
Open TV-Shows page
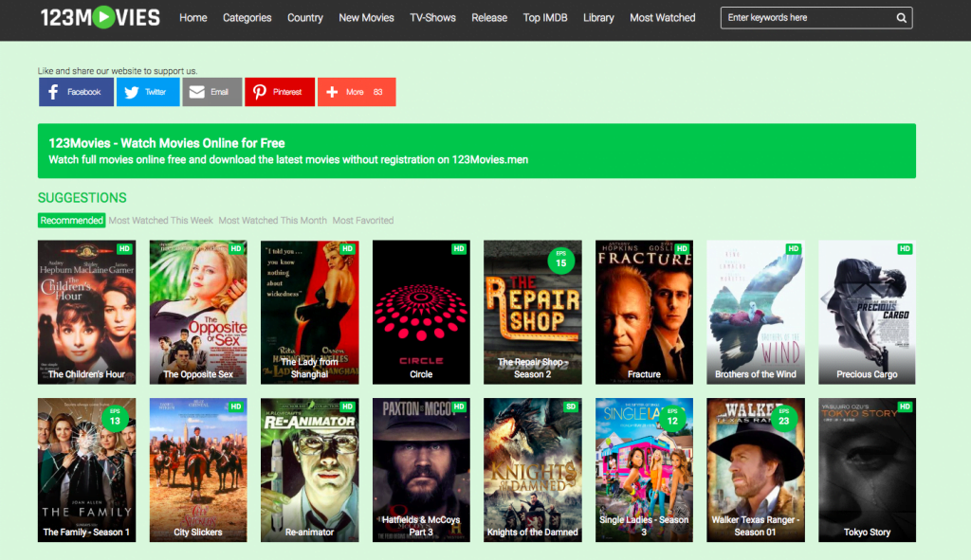(x=432, y=18)
